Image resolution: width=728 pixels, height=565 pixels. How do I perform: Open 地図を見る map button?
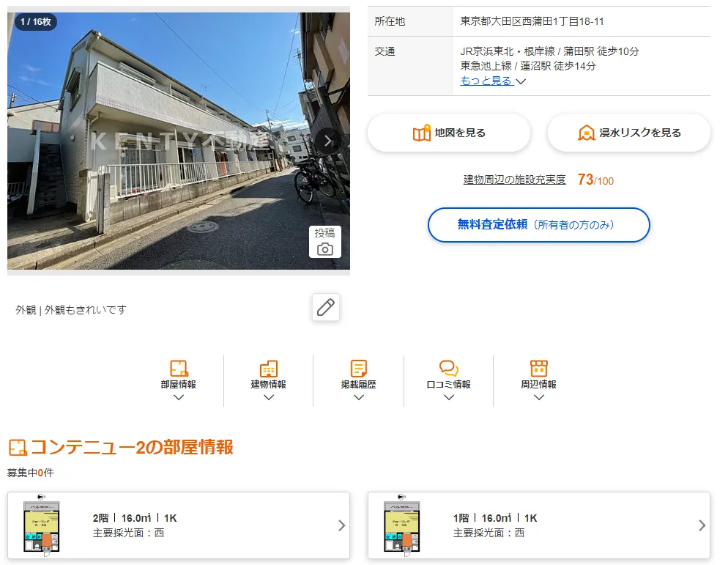tap(449, 133)
